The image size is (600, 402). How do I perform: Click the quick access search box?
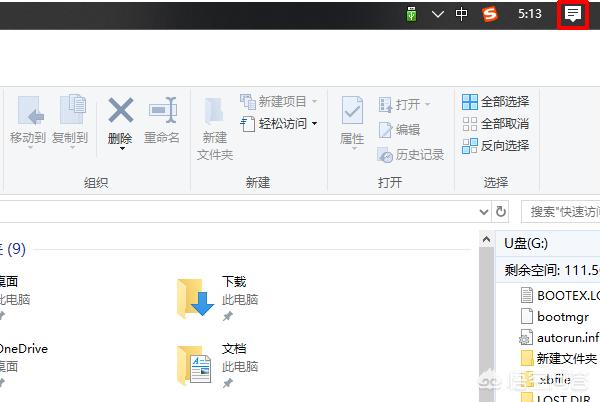[563, 211]
